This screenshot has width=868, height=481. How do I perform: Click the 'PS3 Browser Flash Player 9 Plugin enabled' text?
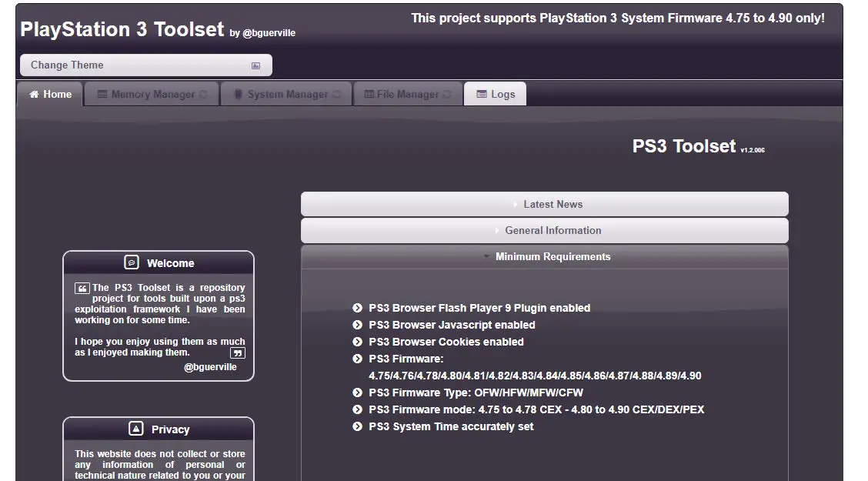(x=479, y=308)
